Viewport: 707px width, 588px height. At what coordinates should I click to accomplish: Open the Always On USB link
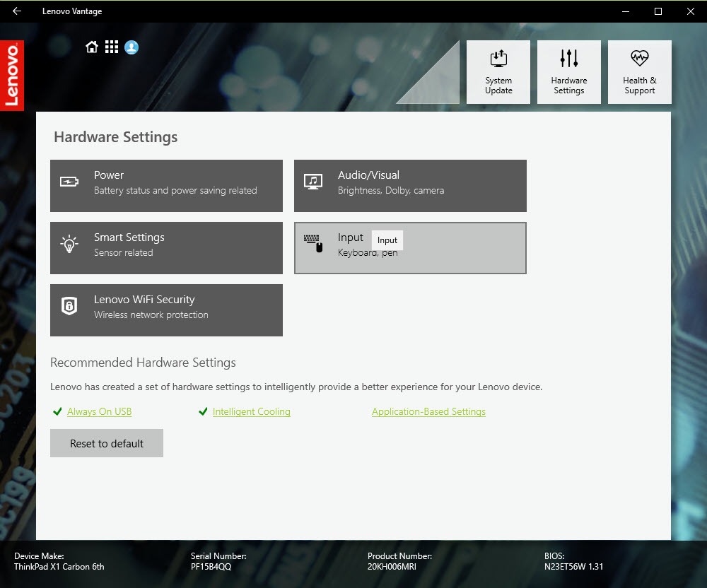pyautogui.click(x=99, y=412)
